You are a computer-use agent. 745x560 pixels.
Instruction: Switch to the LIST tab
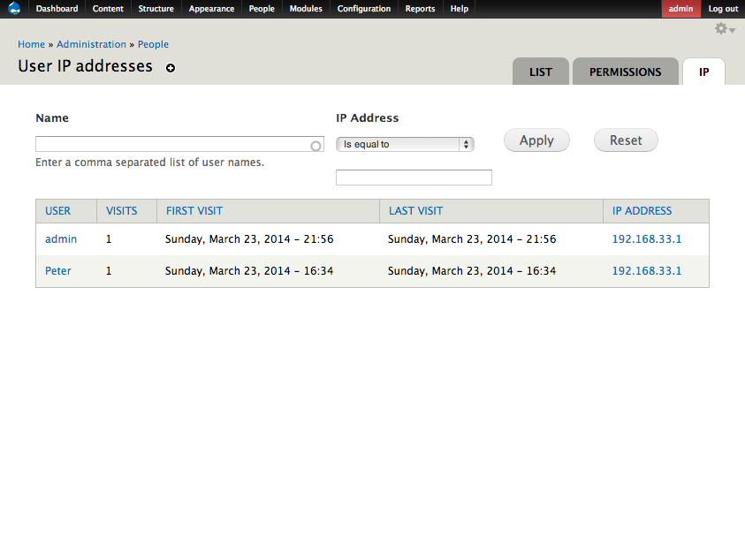coord(541,72)
